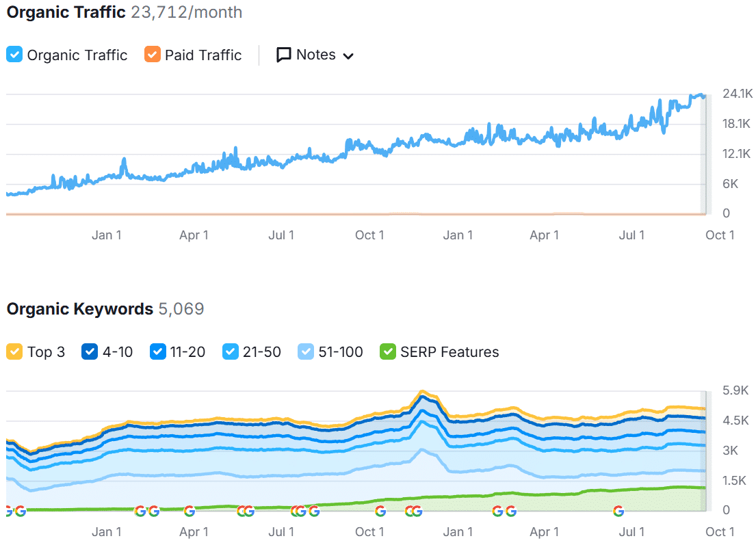Click rightmost Google marker in cluster after first Jul 1
756x545 pixels.
click(314, 511)
